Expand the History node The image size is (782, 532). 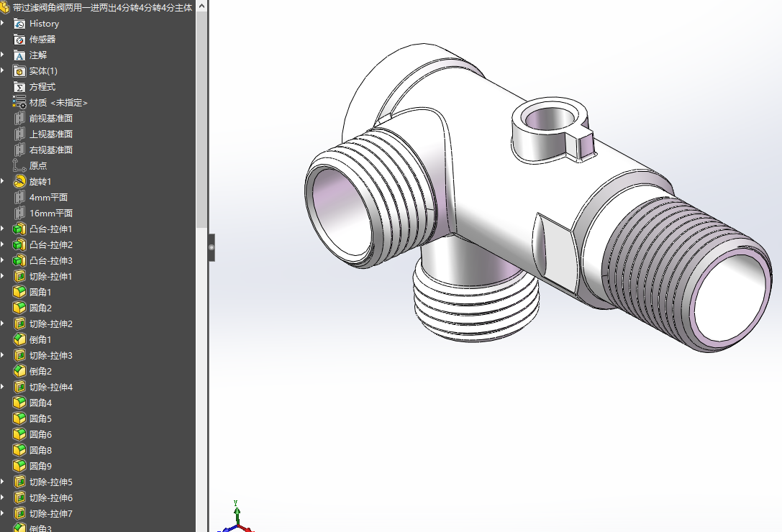pyautogui.click(x=2, y=24)
